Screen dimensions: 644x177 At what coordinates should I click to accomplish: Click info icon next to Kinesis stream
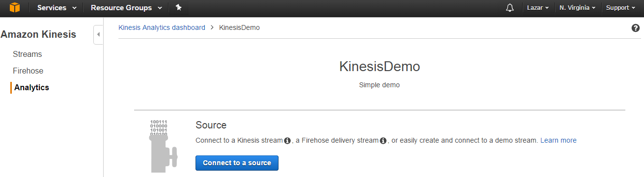(287, 141)
